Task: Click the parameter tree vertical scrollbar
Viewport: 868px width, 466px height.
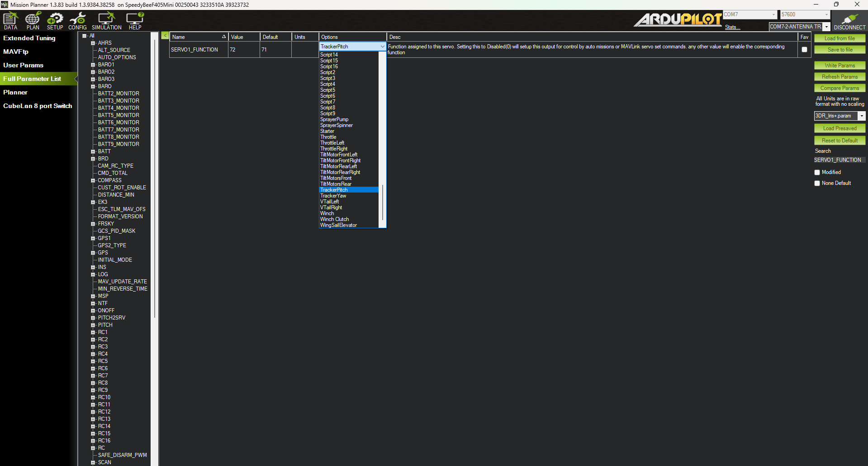Action: pos(154,179)
